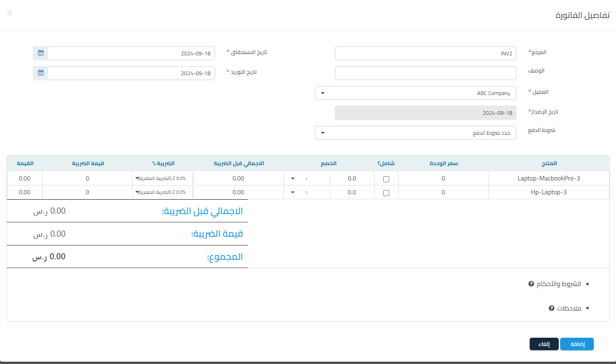This screenshot has height=364, width=616.
Task: Close the invoice details dialog with X
Action: click(x=9, y=13)
